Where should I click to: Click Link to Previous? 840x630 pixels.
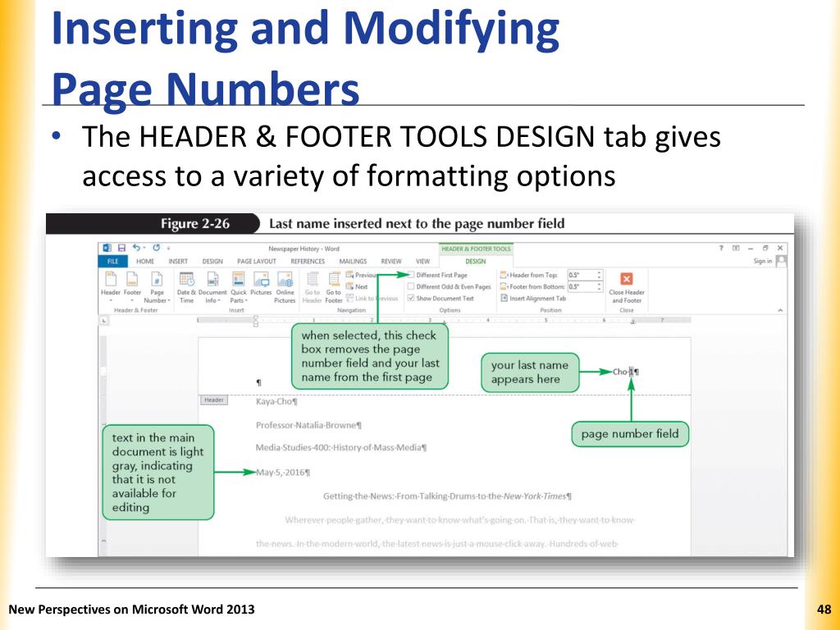pos(372,299)
